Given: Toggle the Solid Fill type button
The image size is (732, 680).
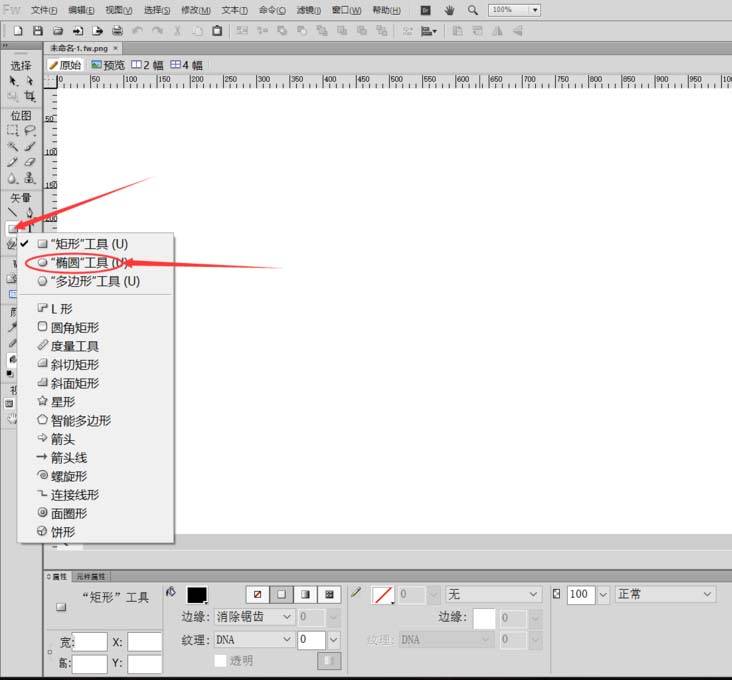Looking at the screenshot, I should click(x=282, y=594).
